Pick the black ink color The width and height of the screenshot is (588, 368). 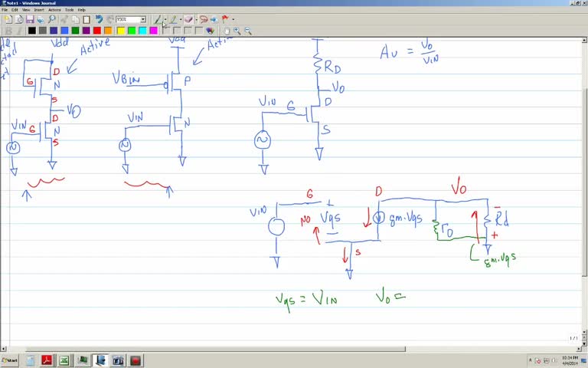32,31
